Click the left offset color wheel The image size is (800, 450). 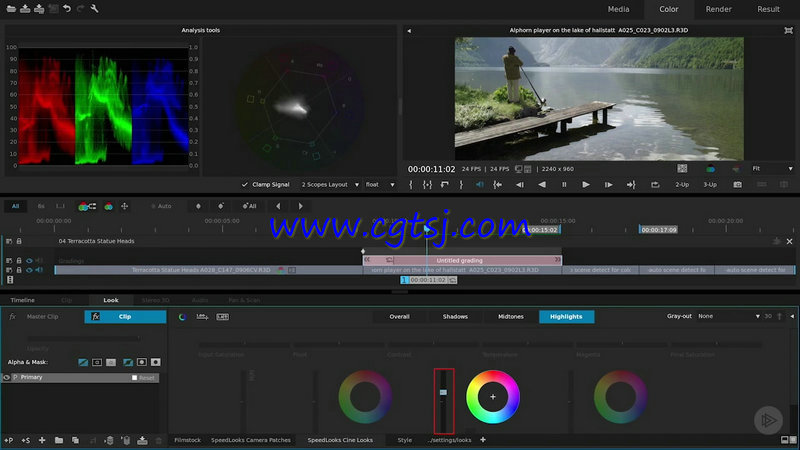point(365,396)
